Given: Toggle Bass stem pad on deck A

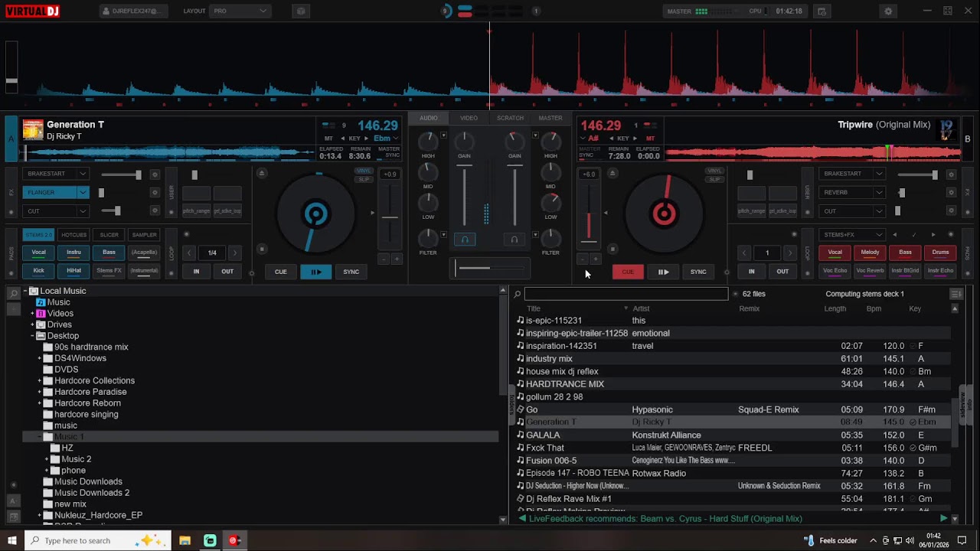Looking at the screenshot, I should point(109,253).
